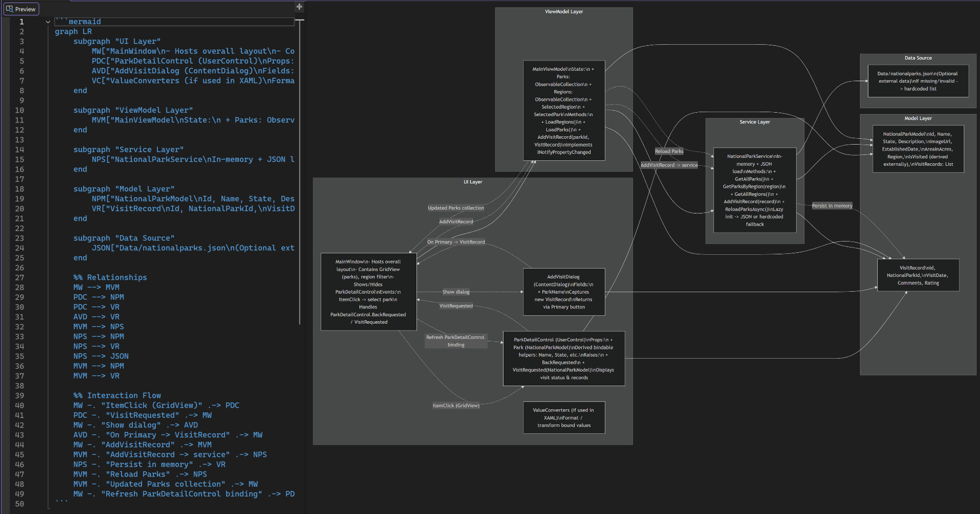The height and width of the screenshot is (514, 980).
Task: Click the "```mermaid" line in the editor
Action: (x=78, y=22)
